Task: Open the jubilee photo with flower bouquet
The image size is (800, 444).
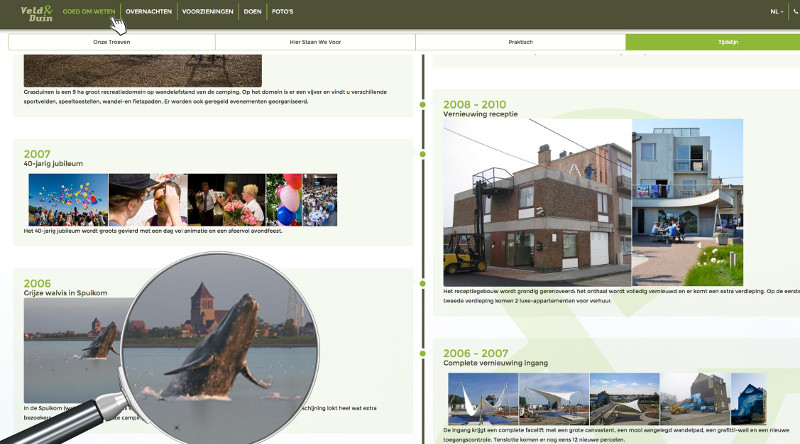Action: point(227,200)
